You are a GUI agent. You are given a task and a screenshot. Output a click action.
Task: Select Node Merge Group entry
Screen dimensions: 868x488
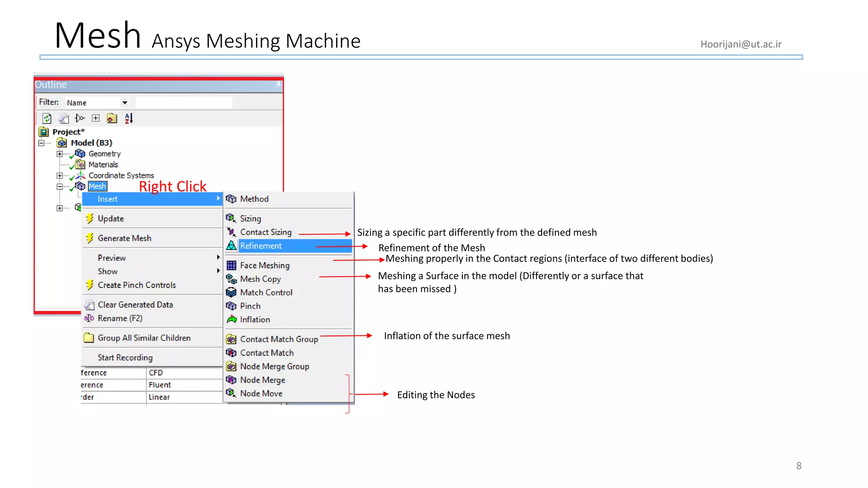(x=274, y=367)
